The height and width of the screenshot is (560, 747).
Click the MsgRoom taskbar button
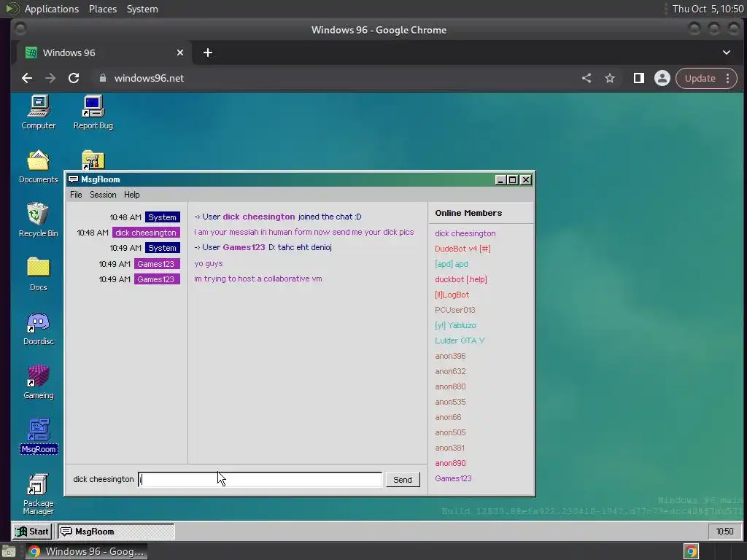point(116,532)
